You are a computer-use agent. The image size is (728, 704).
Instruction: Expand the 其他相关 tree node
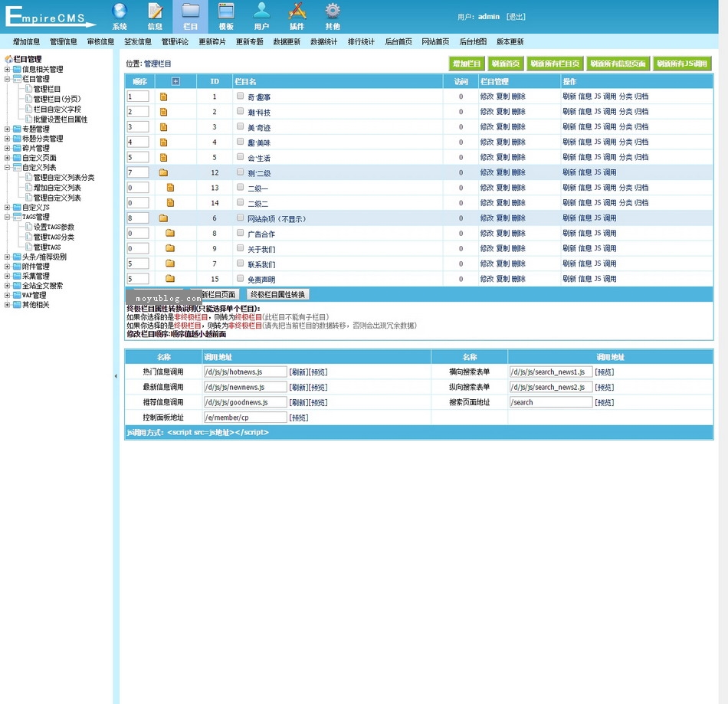7,304
